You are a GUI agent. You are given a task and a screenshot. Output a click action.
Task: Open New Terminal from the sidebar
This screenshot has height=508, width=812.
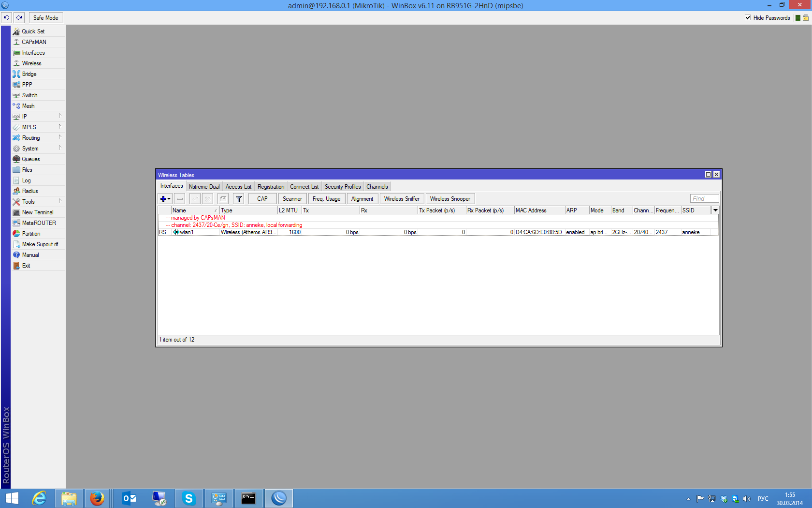pos(37,212)
